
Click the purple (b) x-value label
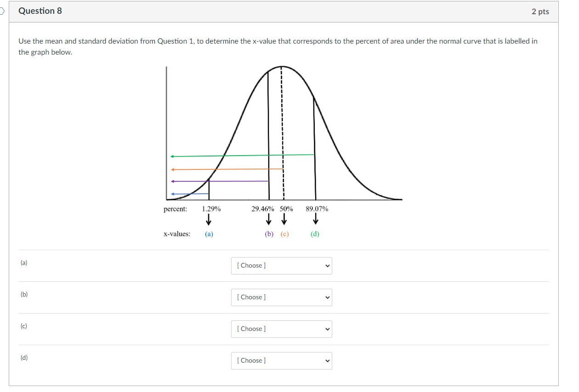pyautogui.click(x=268, y=234)
